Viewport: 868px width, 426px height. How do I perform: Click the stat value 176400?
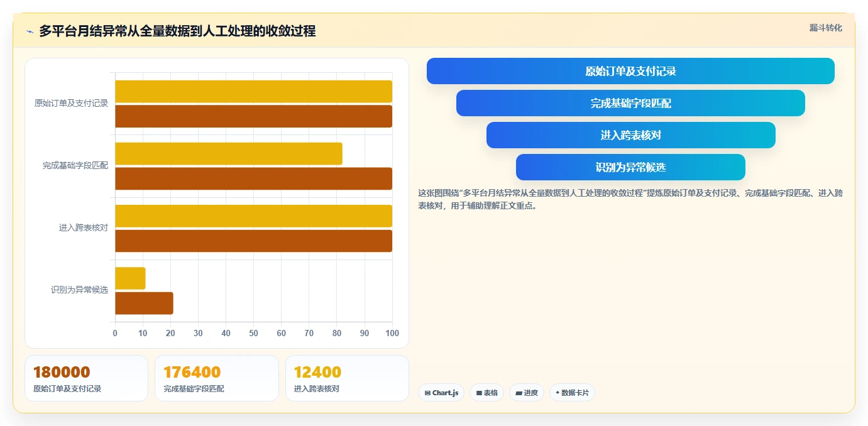[x=192, y=372]
